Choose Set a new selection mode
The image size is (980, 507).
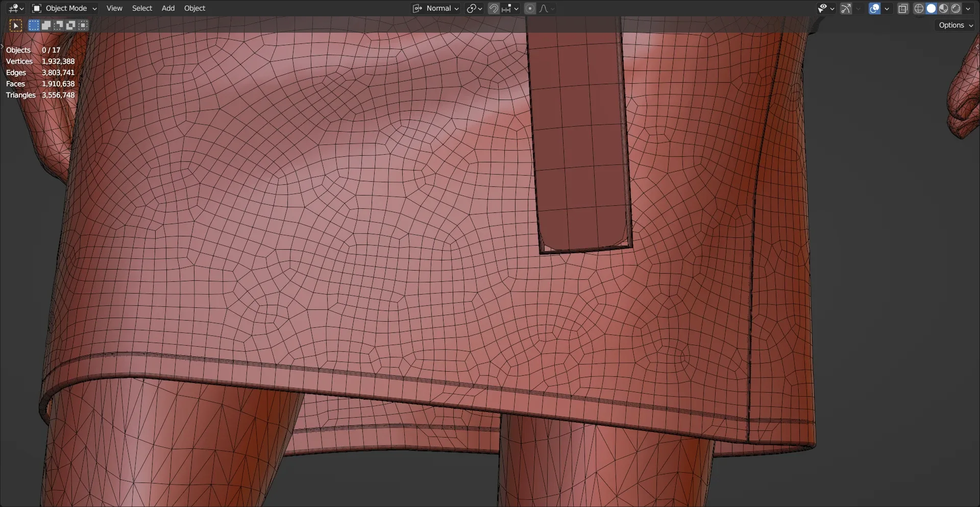(x=34, y=25)
